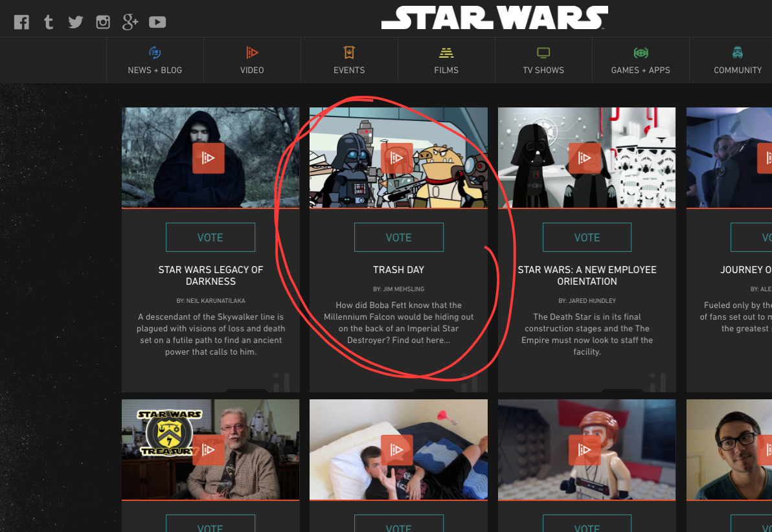772x532 pixels.
Task: Play the New Employee Orientation video
Action: [x=584, y=158]
